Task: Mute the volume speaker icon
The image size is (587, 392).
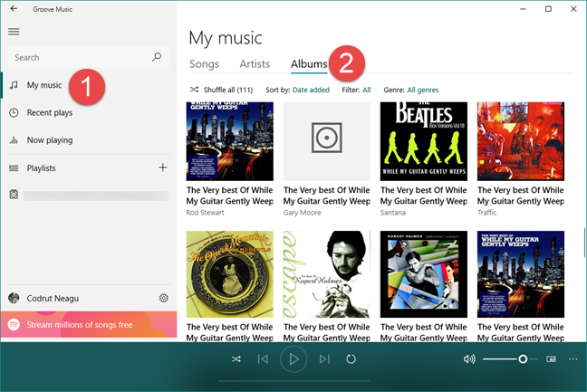Action: (x=469, y=359)
